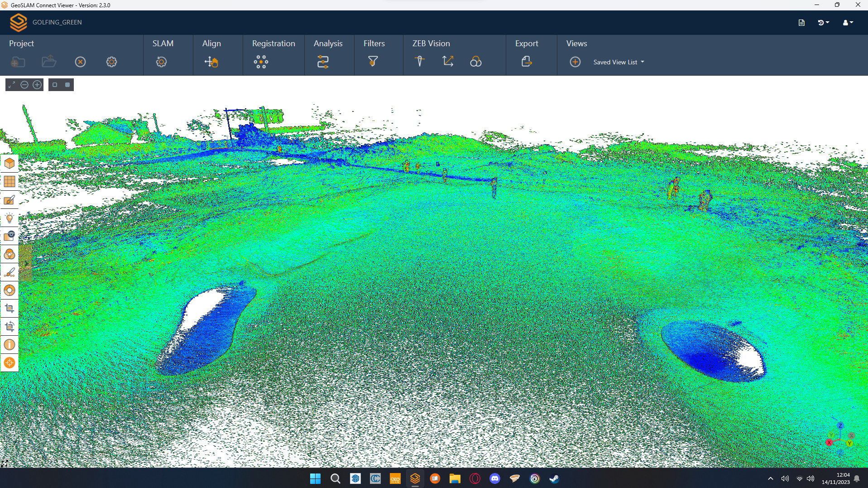
Task: Add a new saved view
Action: [575, 62]
